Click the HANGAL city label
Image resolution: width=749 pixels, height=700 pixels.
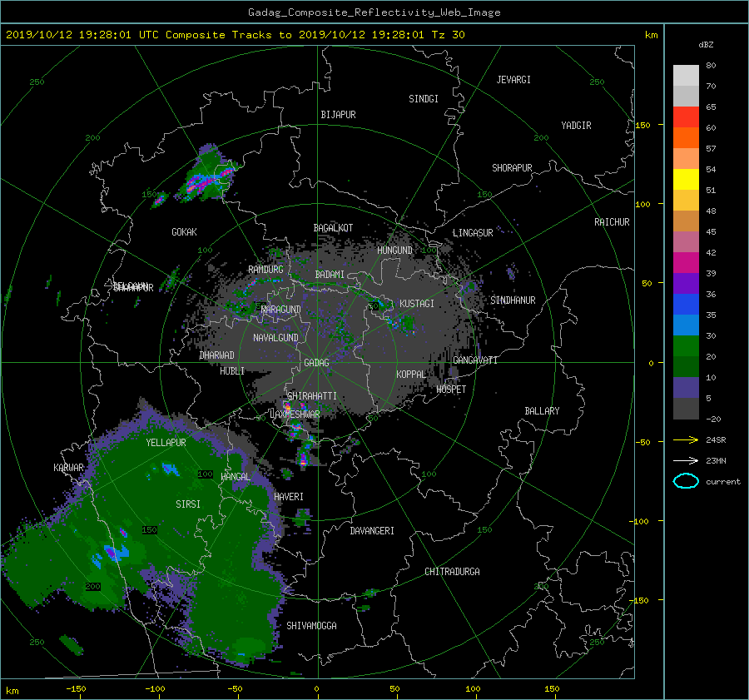coord(235,477)
